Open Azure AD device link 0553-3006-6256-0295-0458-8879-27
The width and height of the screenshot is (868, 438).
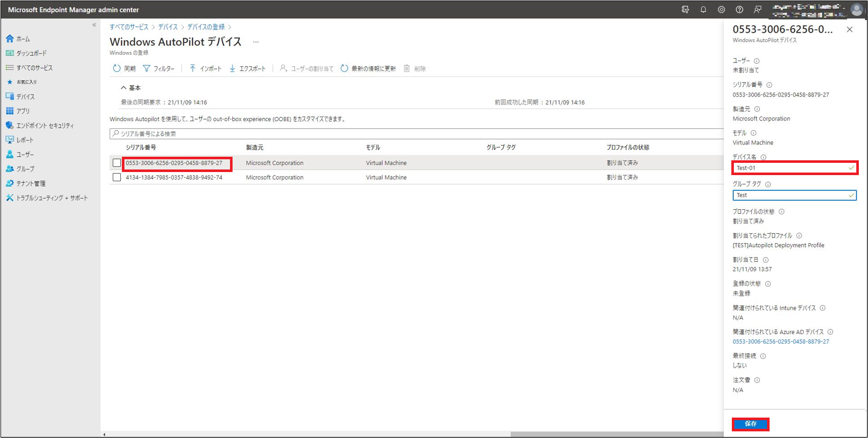pos(781,342)
